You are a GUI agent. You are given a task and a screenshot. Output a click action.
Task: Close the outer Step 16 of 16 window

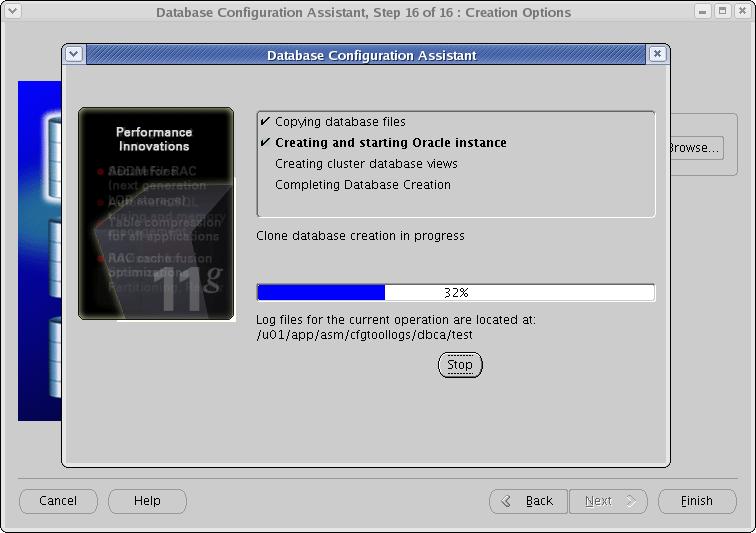click(742, 11)
